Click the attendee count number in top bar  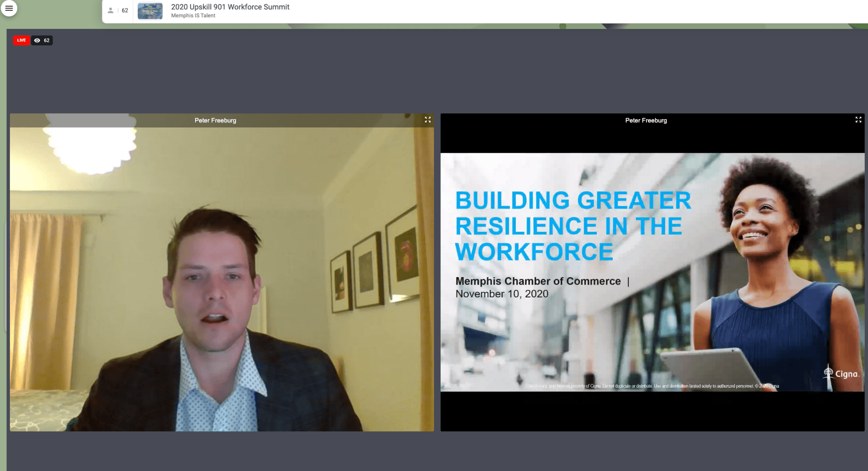pyautogui.click(x=125, y=10)
